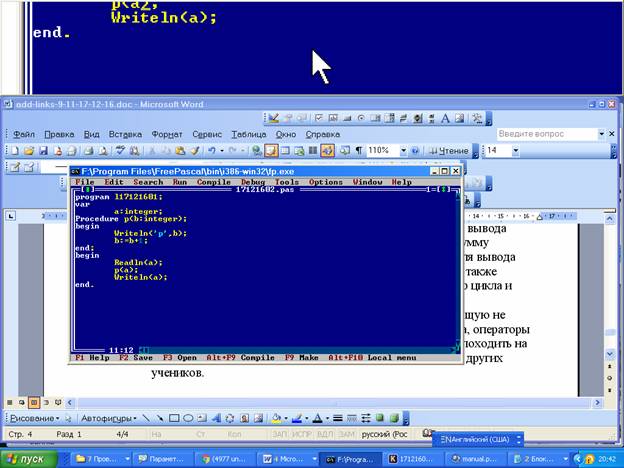Viewport: 624px width, 468px height.
Task: Select the Rectangle drawing tool
Action: click(174, 418)
